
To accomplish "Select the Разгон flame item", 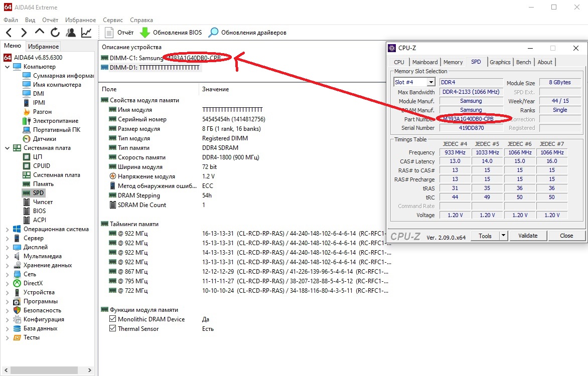I will pyautogui.click(x=37, y=112).
